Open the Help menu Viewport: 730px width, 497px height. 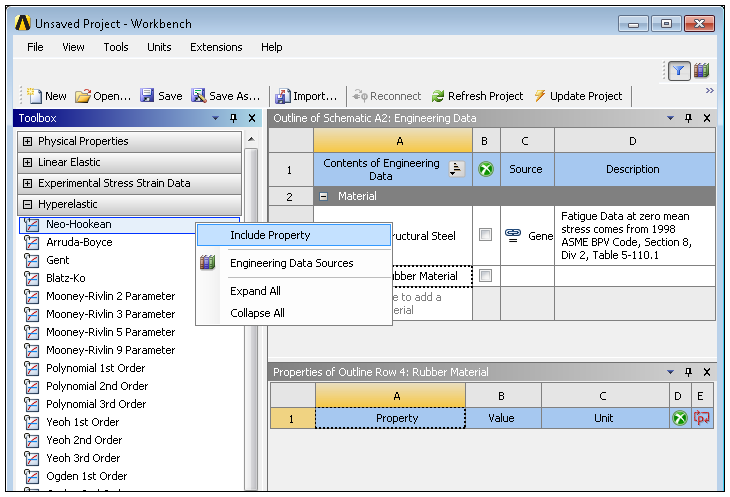tap(271, 47)
